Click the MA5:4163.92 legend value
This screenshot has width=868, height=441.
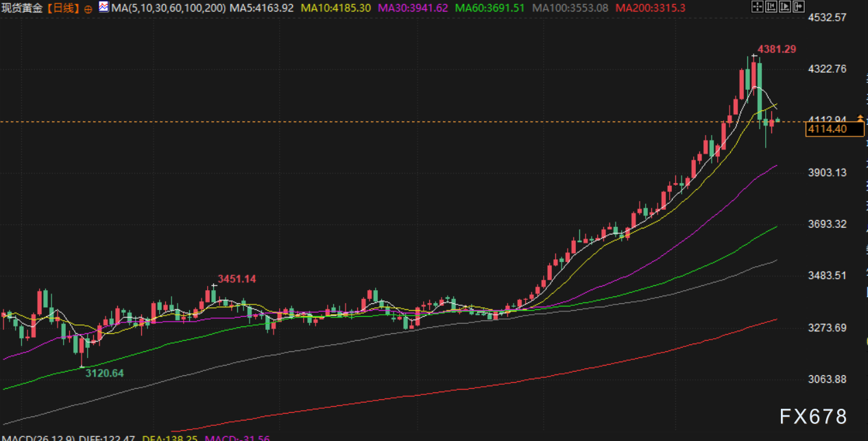[x=262, y=8]
